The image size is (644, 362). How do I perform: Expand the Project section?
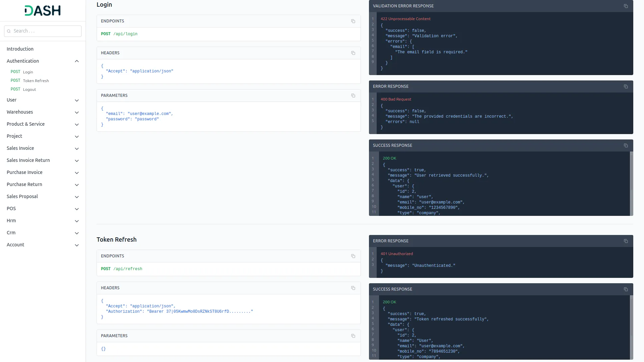coord(43,136)
